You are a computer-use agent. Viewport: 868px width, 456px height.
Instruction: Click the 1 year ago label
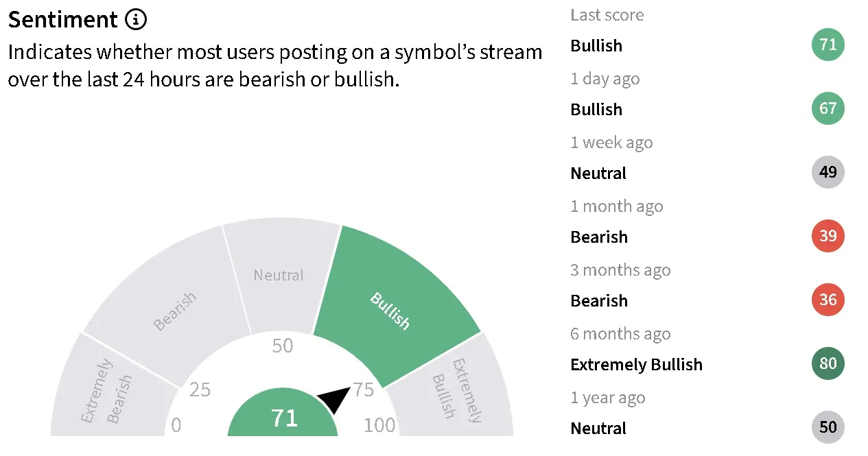click(x=607, y=398)
